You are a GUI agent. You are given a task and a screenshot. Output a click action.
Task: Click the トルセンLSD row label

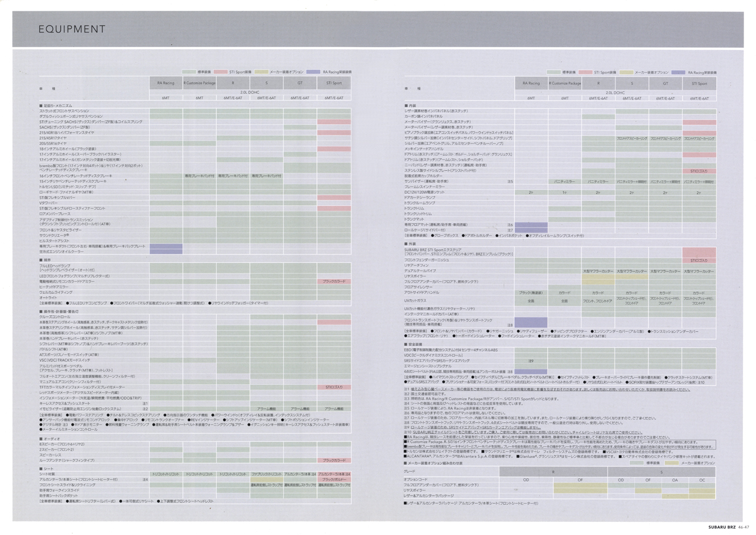click(x=68, y=187)
